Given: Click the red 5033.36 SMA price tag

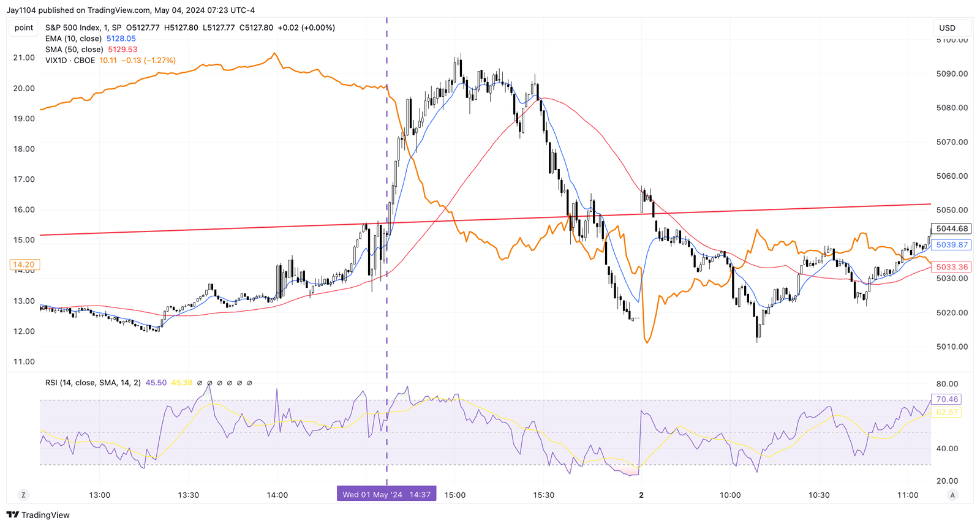Looking at the screenshot, I should click(951, 267).
